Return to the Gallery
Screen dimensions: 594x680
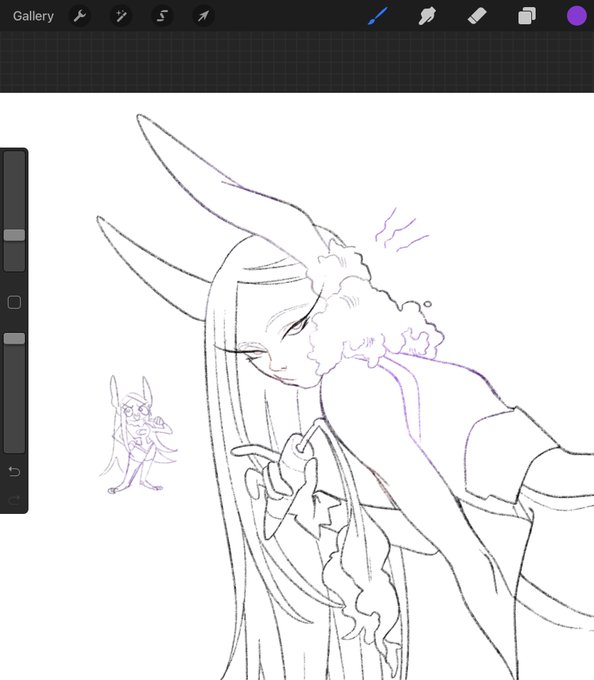click(x=33, y=16)
